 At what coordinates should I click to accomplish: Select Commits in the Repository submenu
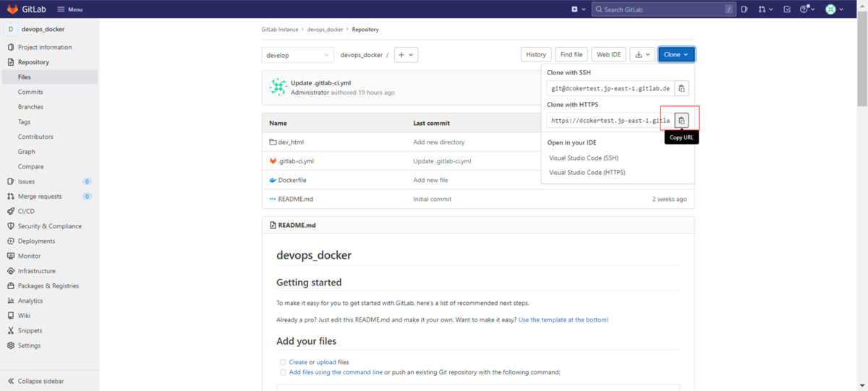(x=30, y=92)
